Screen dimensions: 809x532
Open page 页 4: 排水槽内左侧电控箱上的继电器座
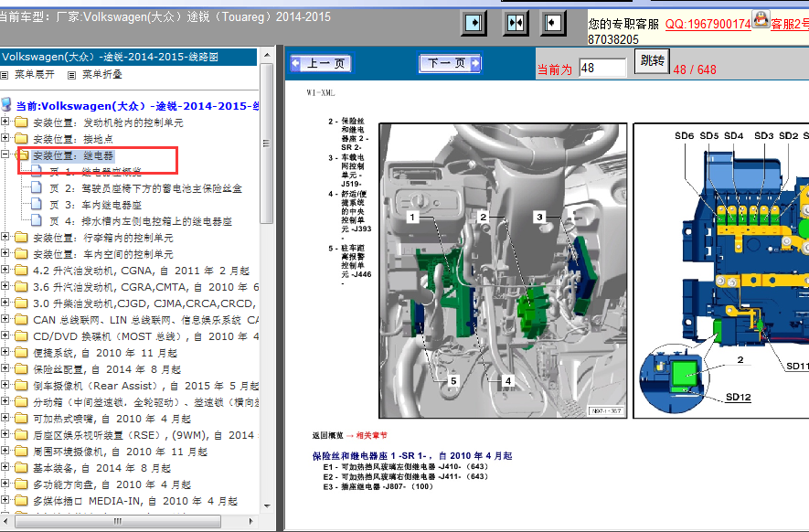[141, 221]
